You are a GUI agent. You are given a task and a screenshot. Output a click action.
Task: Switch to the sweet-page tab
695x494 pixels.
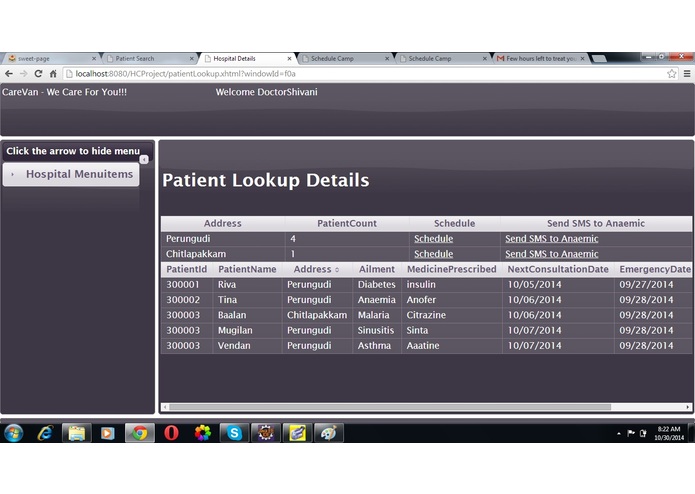[x=51, y=58]
